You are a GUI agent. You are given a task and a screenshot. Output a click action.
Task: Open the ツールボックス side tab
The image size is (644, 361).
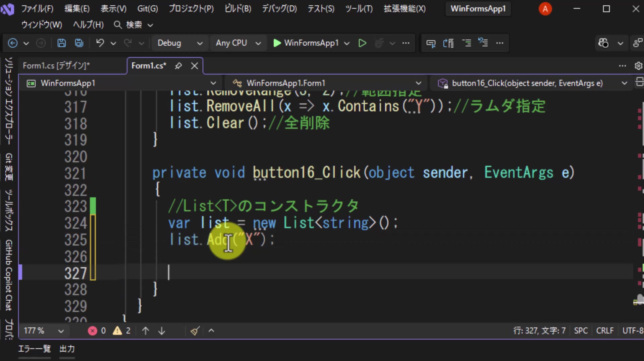click(x=9, y=210)
